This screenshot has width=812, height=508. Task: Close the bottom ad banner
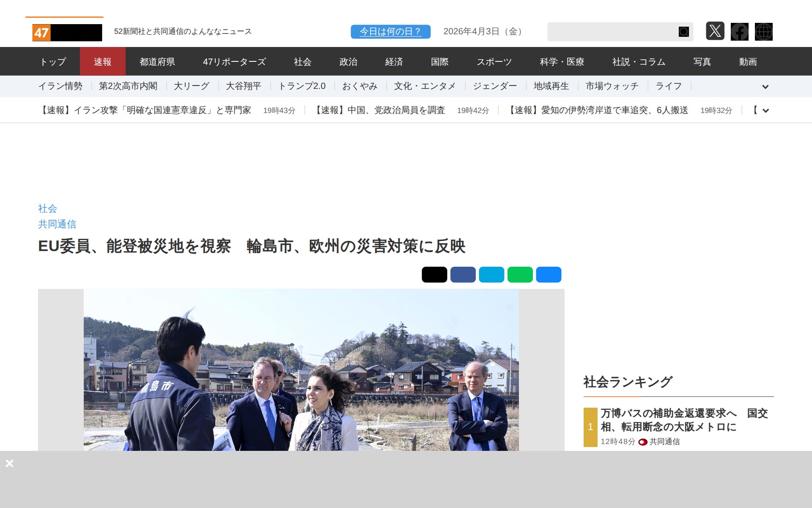click(x=9, y=463)
